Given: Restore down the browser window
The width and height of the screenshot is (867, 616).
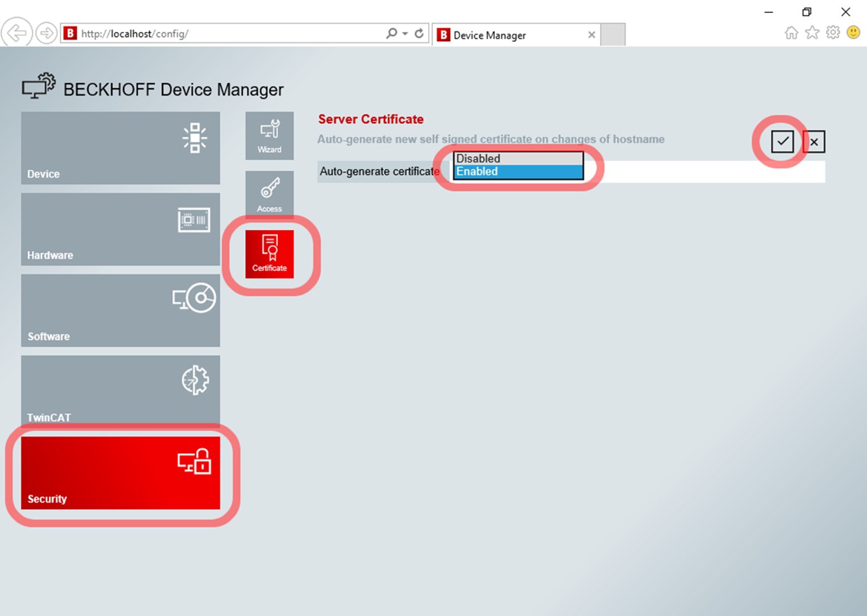Looking at the screenshot, I should (807, 12).
